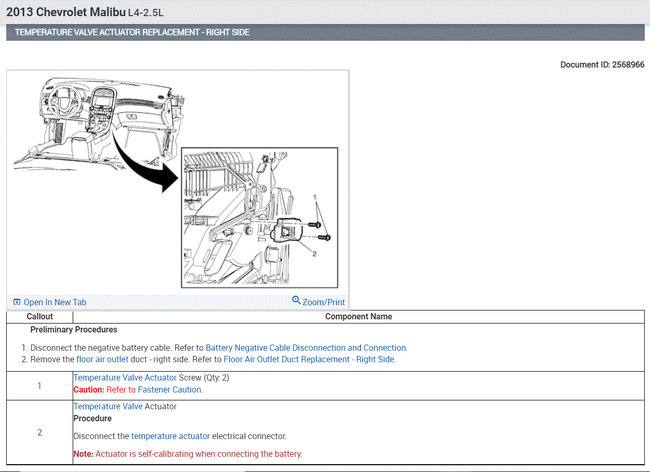This screenshot has height=472, width=650.
Task: Follow the 'temperature actuator' electrical connector link
Action: (x=170, y=436)
